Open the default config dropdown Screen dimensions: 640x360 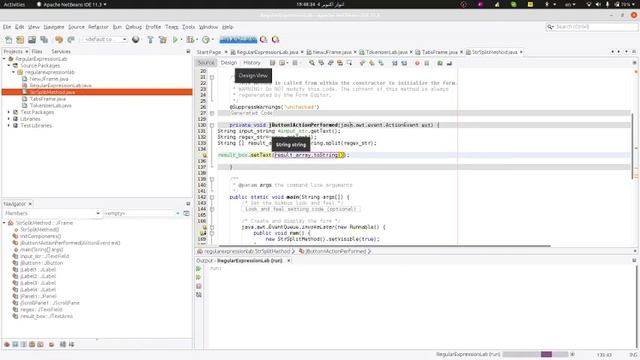point(105,39)
